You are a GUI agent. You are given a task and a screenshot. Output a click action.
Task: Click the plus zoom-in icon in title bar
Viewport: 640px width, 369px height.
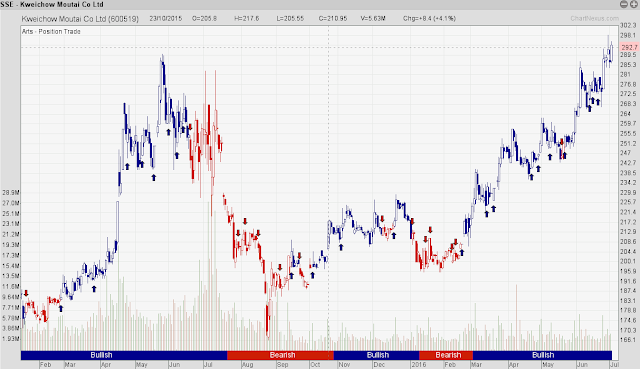tap(634, 4)
